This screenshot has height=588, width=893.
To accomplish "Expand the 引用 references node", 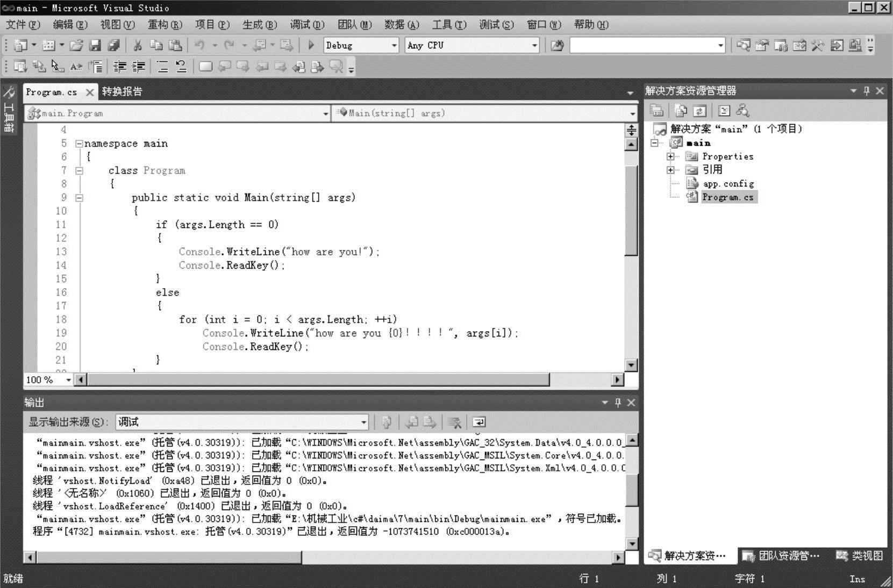I will 670,170.
